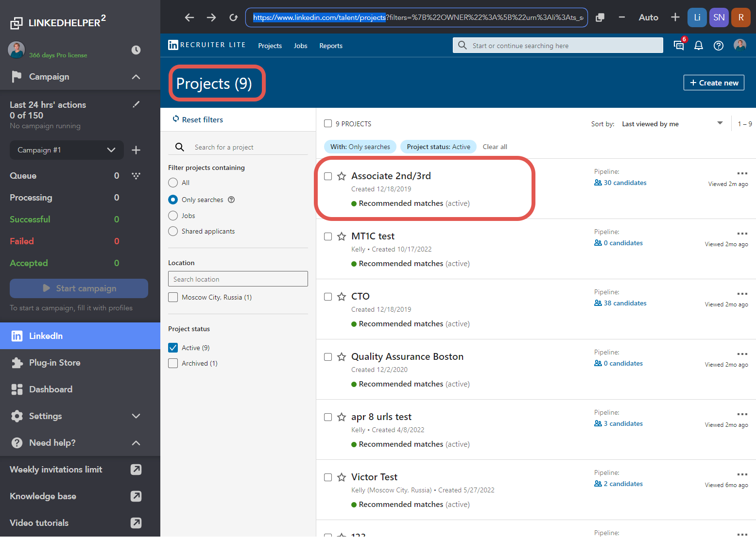Open the Jobs menu in Recruiter Lite
Viewport: 756px width, 539px height.
tap(300, 46)
